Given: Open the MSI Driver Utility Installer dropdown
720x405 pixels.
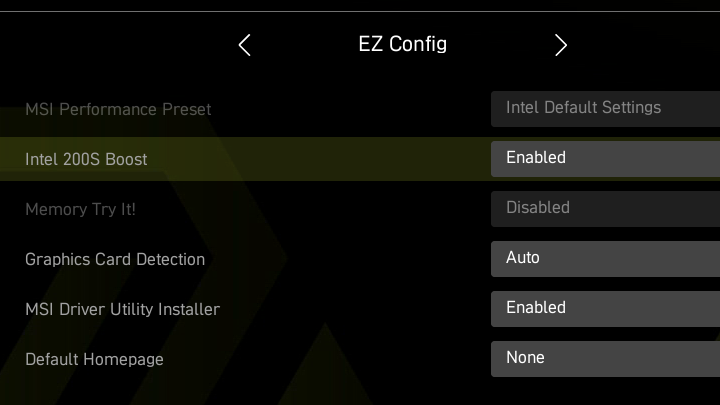Looking at the screenshot, I should (x=605, y=308).
